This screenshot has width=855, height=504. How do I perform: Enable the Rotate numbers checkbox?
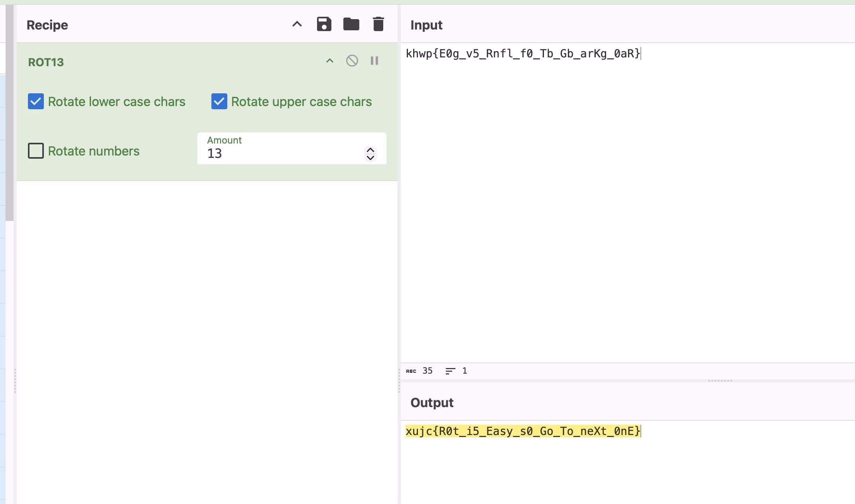point(36,151)
